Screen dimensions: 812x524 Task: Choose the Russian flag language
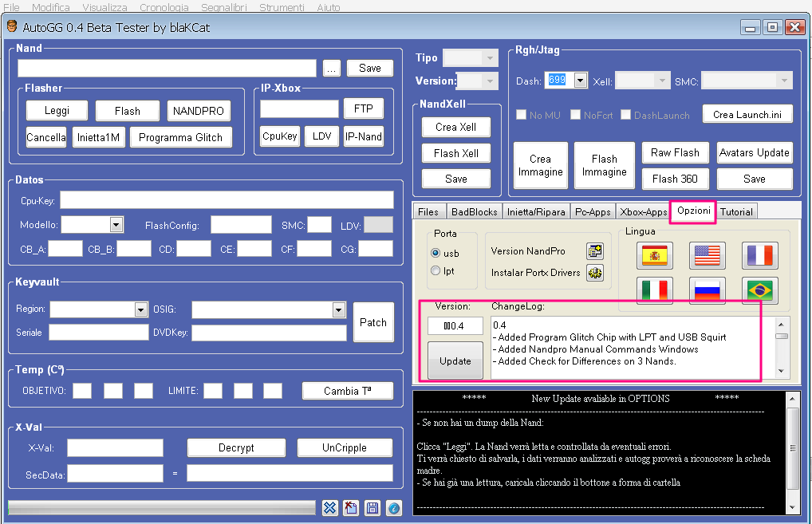click(x=707, y=290)
